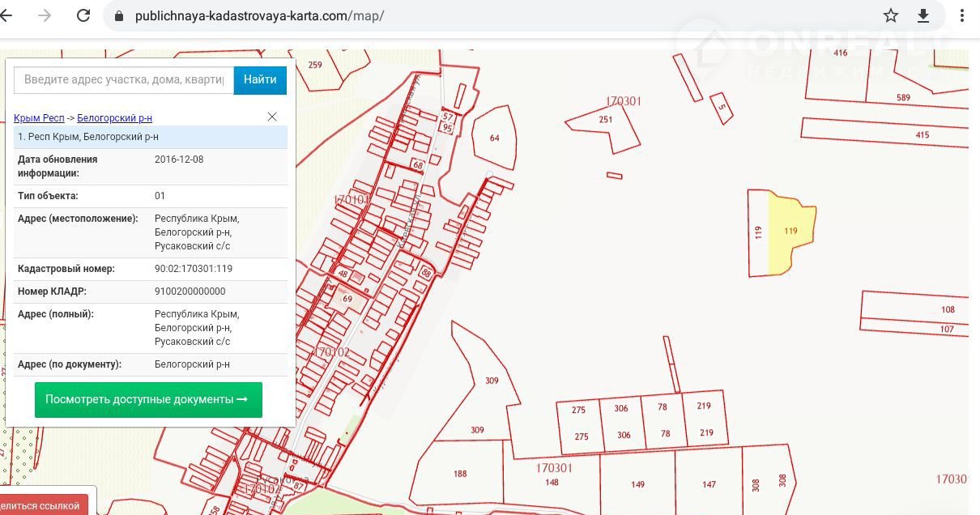Click the browser back arrow

7,16
